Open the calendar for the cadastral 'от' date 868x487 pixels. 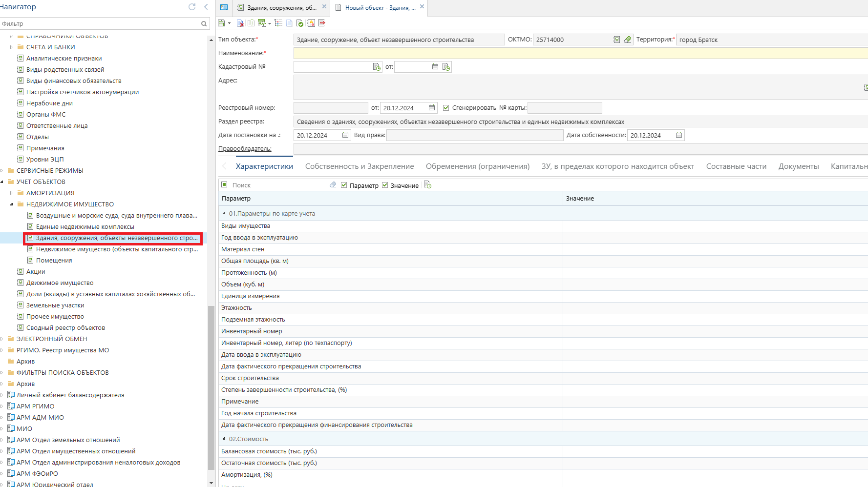(x=435, y=67)
